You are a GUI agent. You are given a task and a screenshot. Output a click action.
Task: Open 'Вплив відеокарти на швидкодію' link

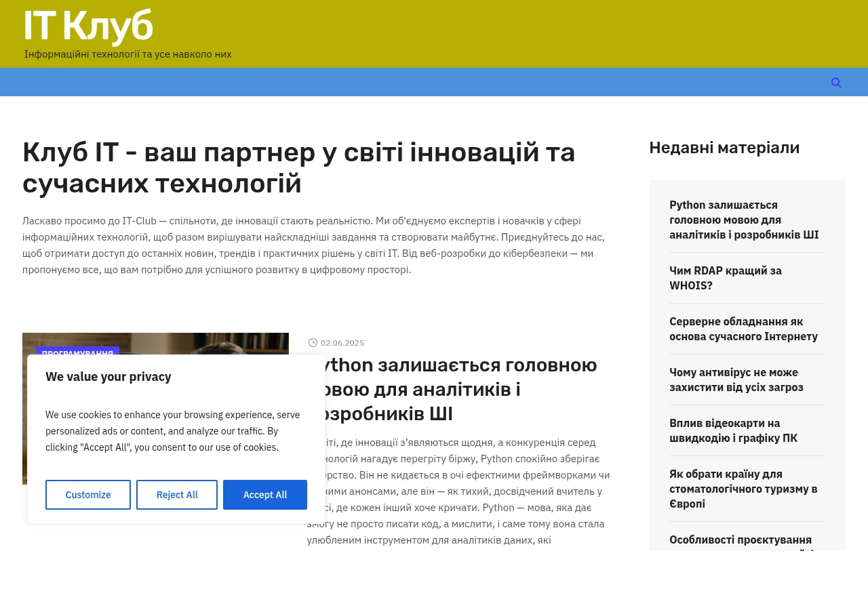[733, 430]
